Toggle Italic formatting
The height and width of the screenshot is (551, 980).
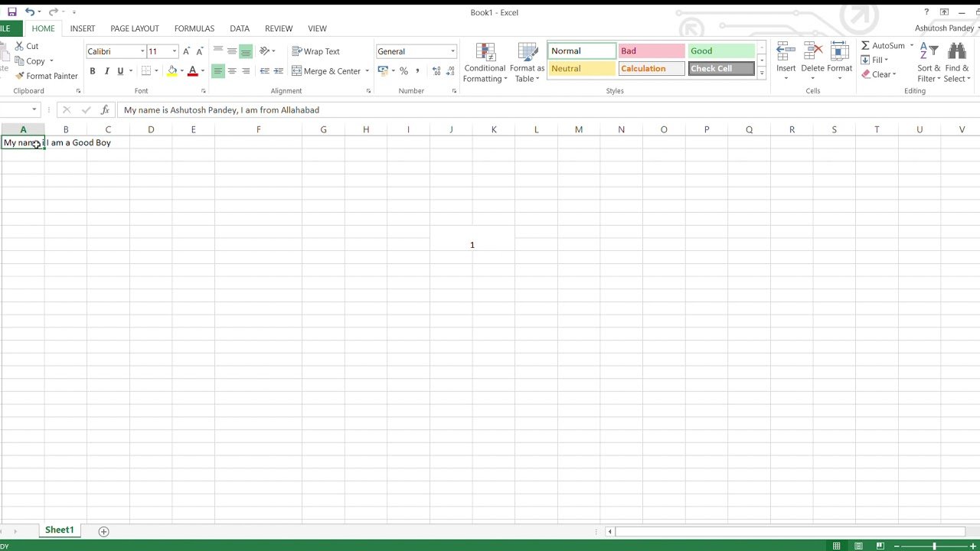[x=106, y=71]
